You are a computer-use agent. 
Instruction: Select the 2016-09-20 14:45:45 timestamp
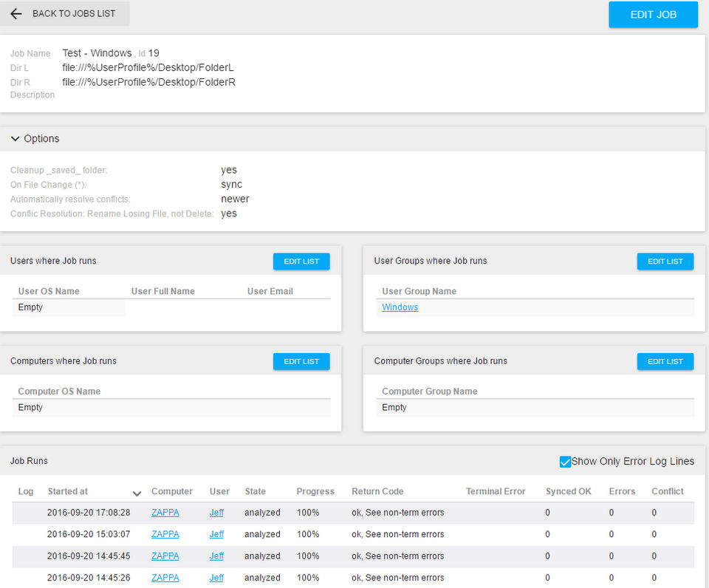[89, 556]
